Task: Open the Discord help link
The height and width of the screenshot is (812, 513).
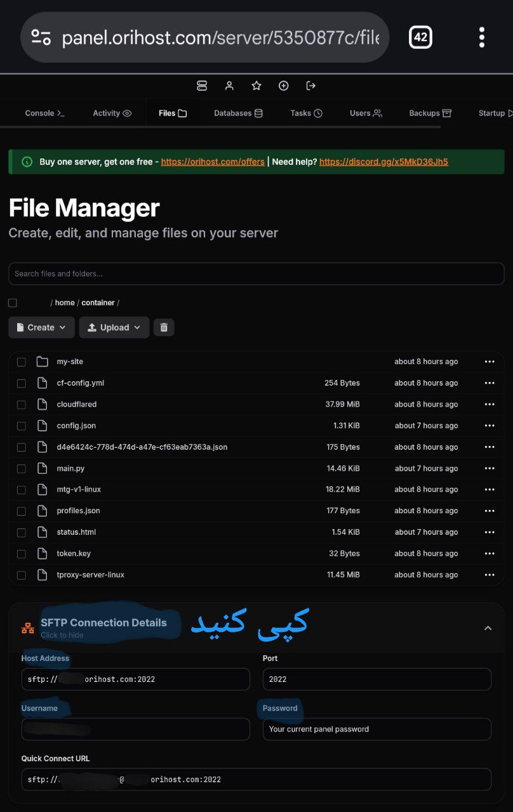Action: (x=383, y=162)
